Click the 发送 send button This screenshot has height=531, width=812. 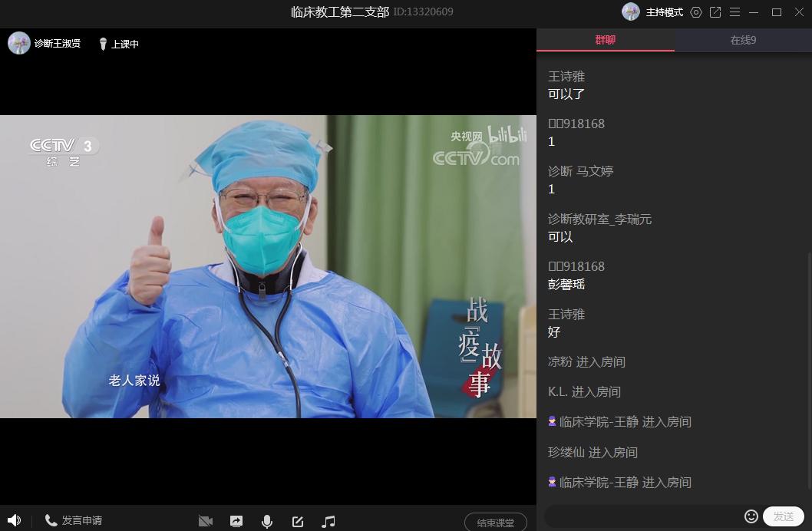pyautogui.click(x=783, y=516)
